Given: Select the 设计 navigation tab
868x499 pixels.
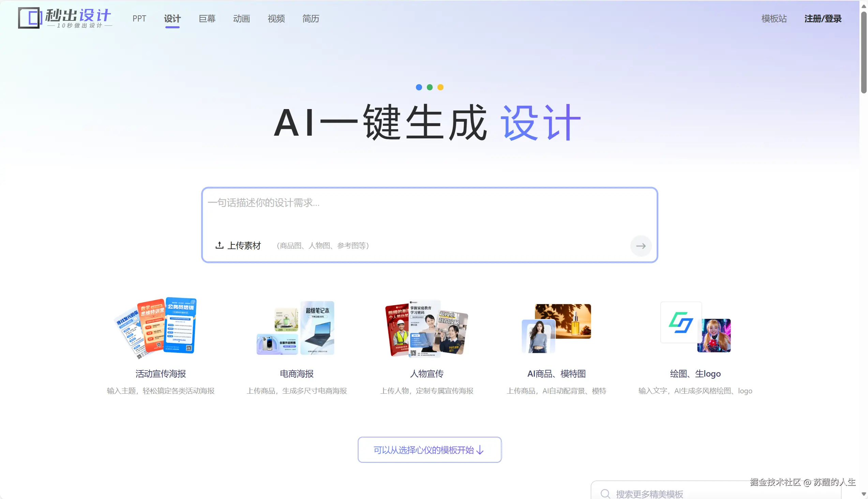Looking at the screenshot, I should coord(172,18).
